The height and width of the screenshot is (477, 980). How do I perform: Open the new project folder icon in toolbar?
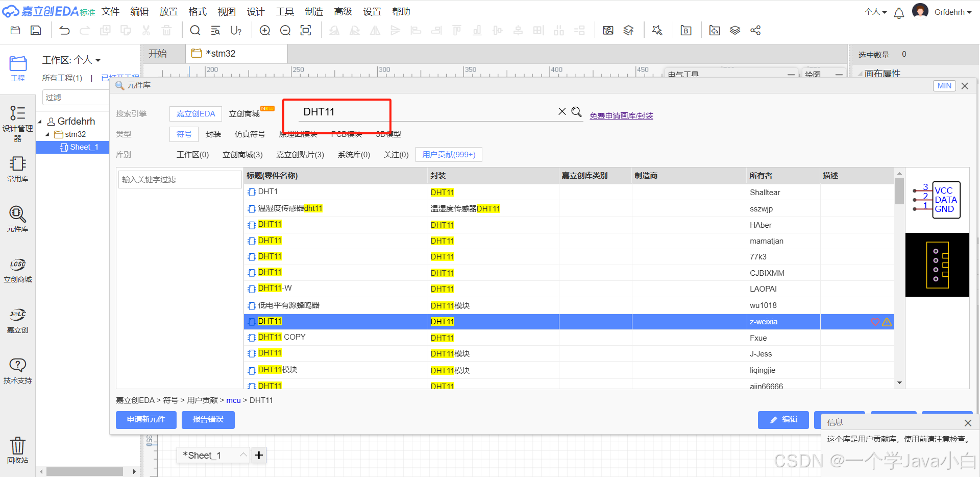pos(15,31)
